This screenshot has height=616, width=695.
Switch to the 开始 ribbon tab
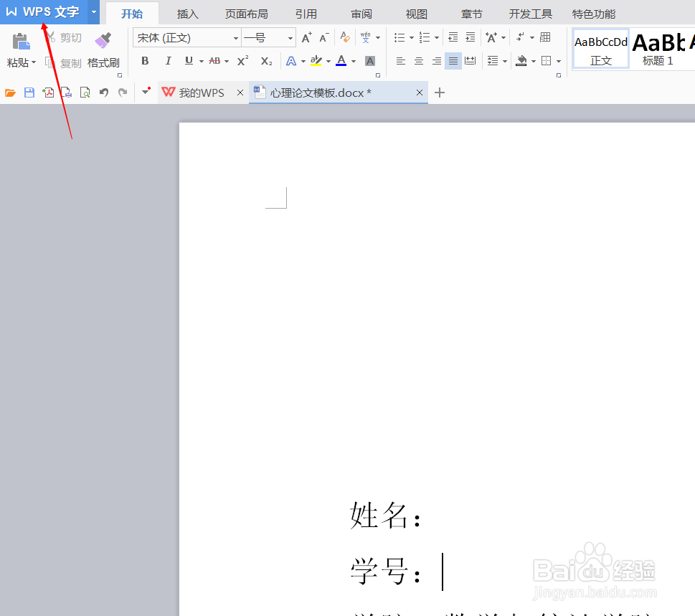[132, 14]
